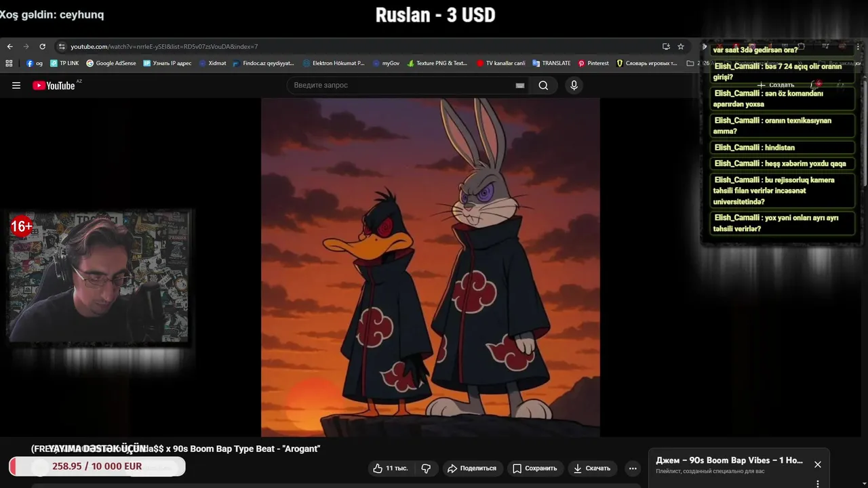Click chat message 'bəs 7 24 açıq olir'
The height and width of the screenshot is (488, 868).
coord(783,71)
